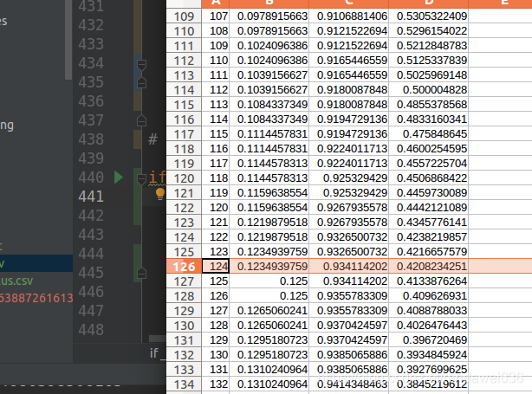Click cell with value 0.4133876264
The image size is (532, 394).
(429, 281)
